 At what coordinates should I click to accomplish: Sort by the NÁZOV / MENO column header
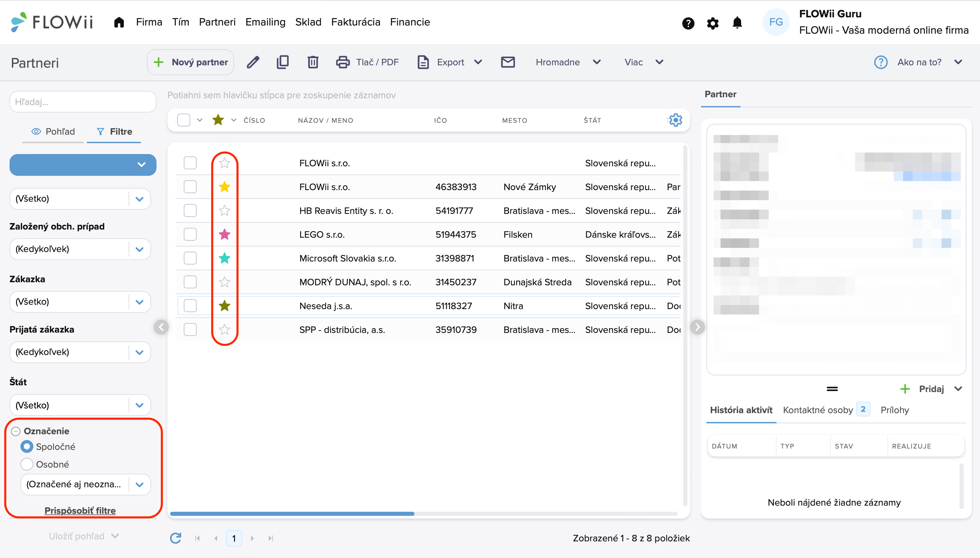(326, 120)
